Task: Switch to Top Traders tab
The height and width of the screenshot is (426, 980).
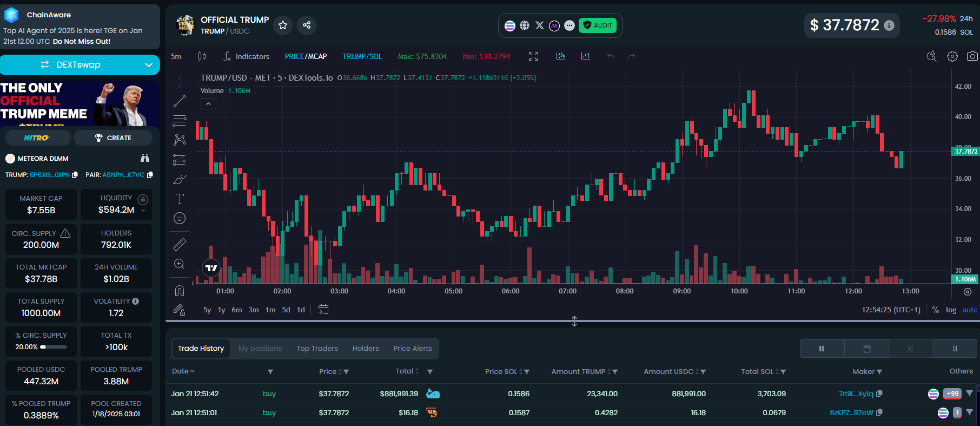Action: pos(317,349)
